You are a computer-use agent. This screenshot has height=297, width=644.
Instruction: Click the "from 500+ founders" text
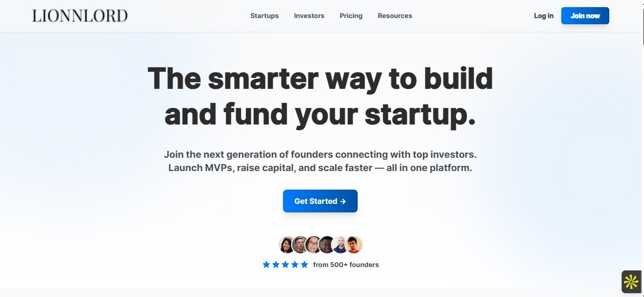[x=346, y=265]
